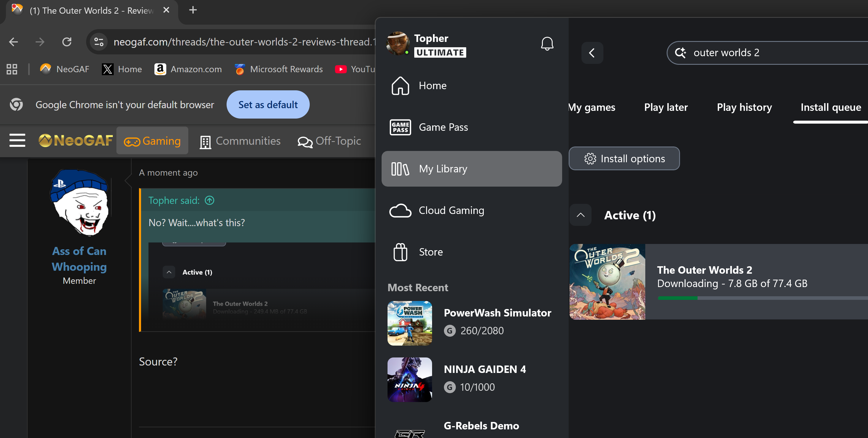Collapse Active section in quoted screenshot

pyautogui.click(x=169, y=272)
